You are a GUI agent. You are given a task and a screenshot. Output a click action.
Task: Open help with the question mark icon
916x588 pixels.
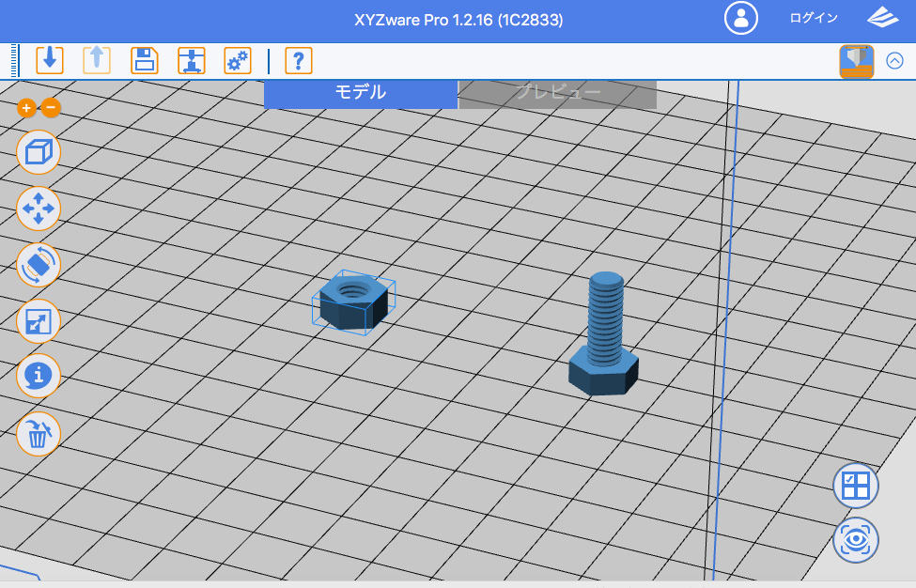coord(299,60)
